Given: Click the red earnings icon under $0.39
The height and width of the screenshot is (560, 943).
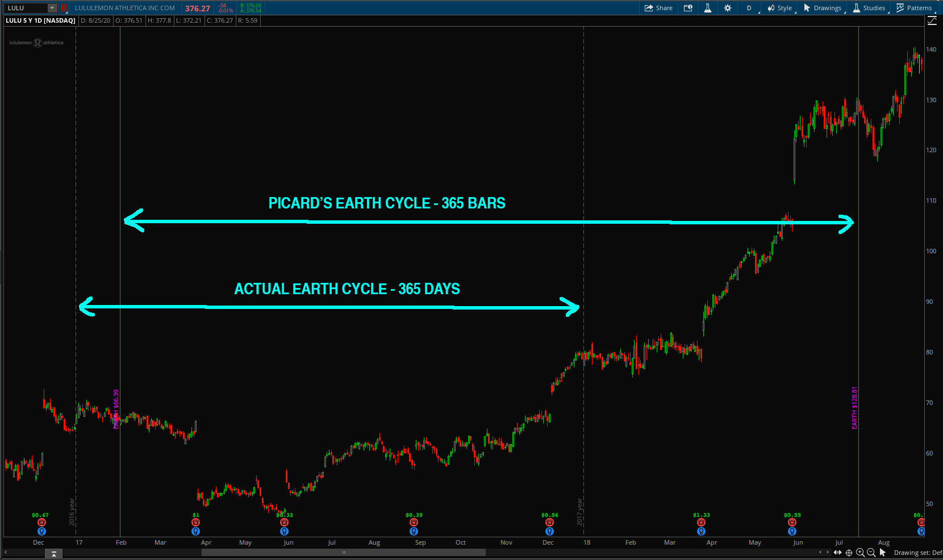Looking at the screenshot, I should coord(414,523).
